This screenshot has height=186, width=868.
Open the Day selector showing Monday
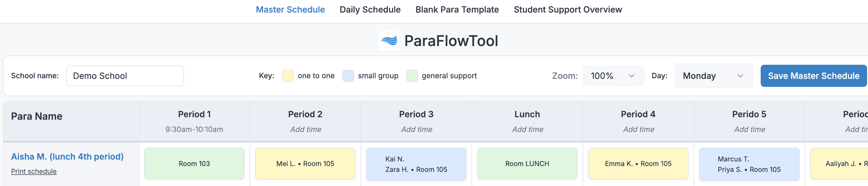pos(714,76)
